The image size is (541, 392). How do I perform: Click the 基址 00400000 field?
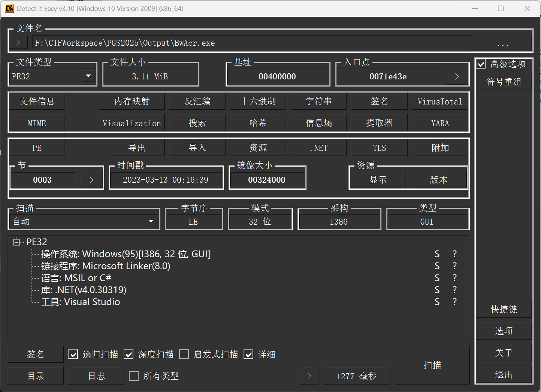[x=277, y=76]
